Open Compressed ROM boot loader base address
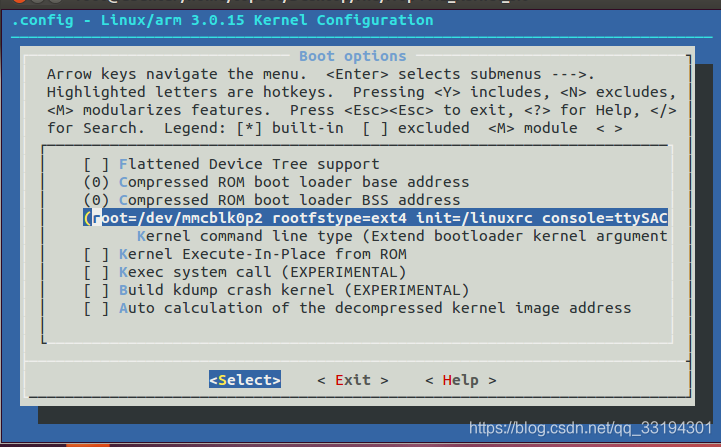 pyautogui.click(x=276, y=182)
